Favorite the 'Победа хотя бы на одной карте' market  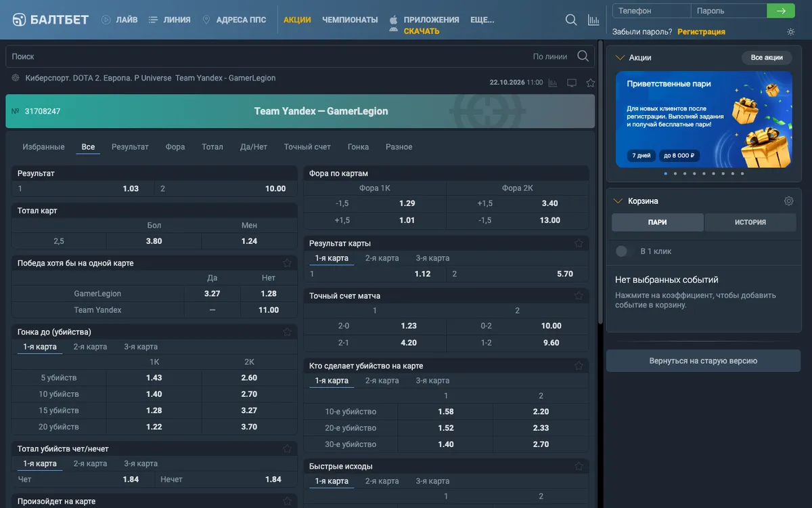tap(287, 263)
